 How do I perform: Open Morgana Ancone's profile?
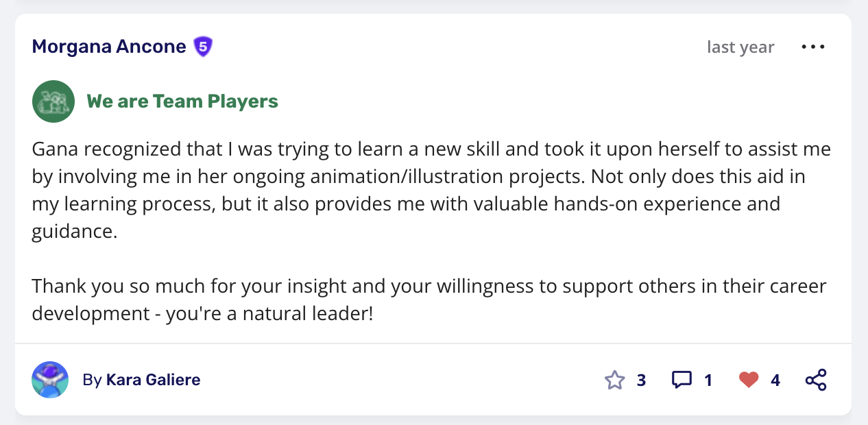point(109,47)
